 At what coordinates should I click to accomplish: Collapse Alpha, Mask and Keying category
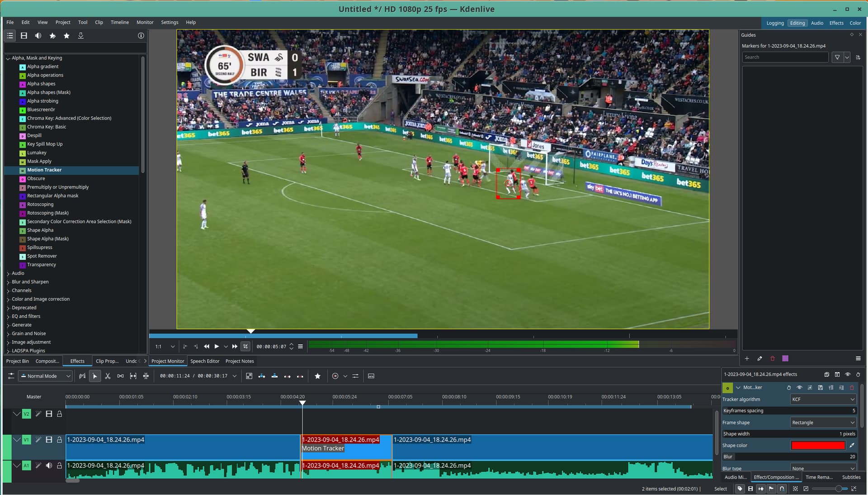pos(8,58)
